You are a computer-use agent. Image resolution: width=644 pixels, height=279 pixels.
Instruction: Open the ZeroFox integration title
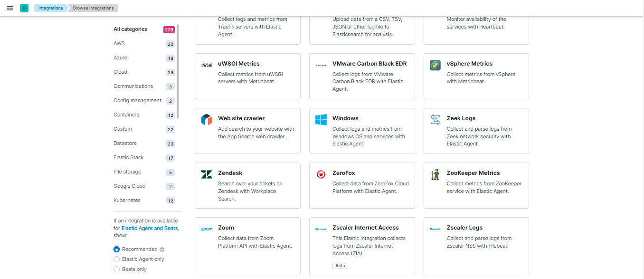(344, 173)
